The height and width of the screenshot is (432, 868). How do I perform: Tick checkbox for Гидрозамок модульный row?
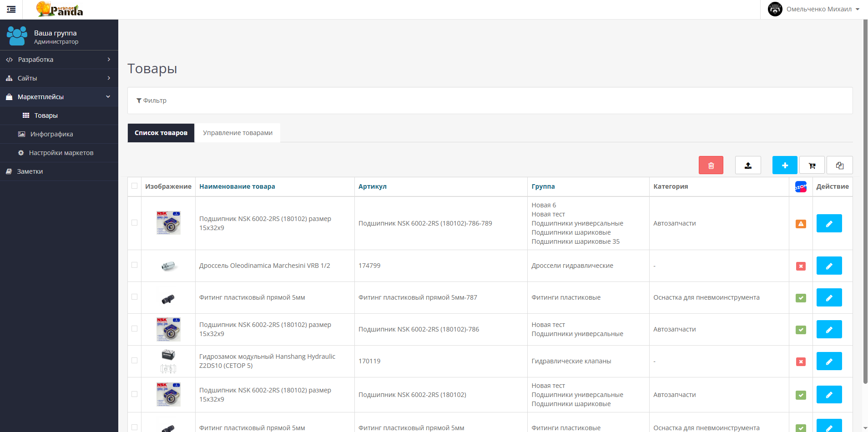point(134,360)
